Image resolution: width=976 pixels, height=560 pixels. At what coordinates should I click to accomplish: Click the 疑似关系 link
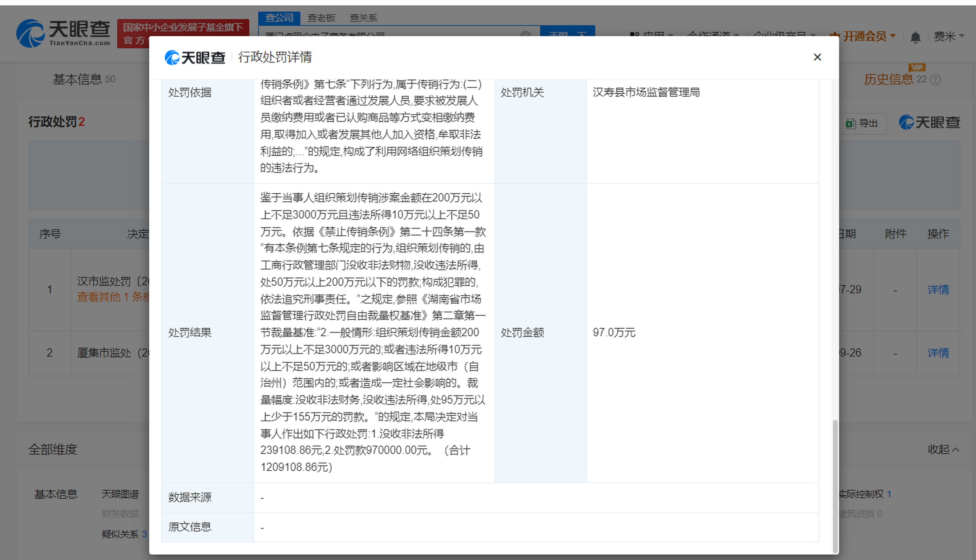click(120, 534)
